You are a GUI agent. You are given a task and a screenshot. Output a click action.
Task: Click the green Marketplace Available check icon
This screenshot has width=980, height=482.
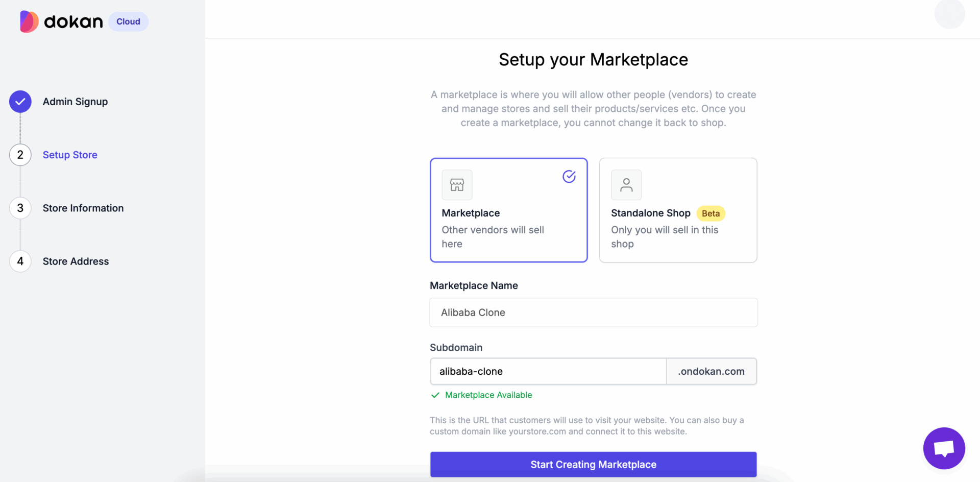pyautogui.click(x=435, y=395)
